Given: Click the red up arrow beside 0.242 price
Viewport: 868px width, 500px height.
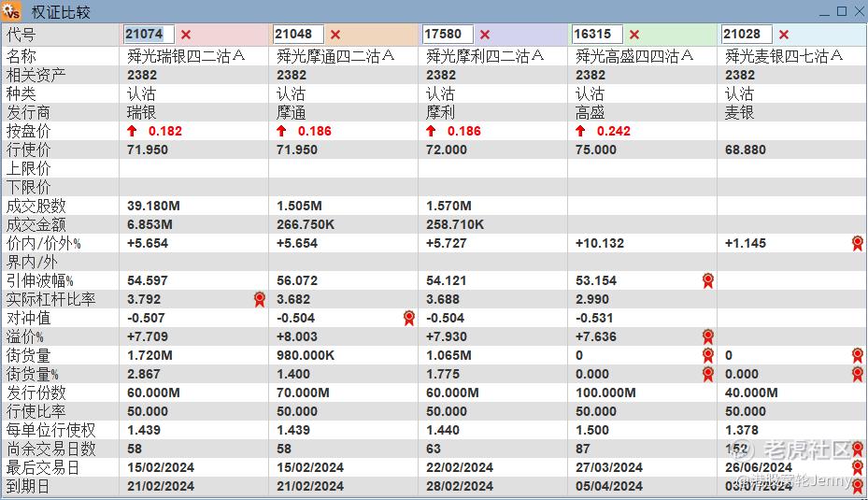Looking at the screenshot, I should 580,131.
